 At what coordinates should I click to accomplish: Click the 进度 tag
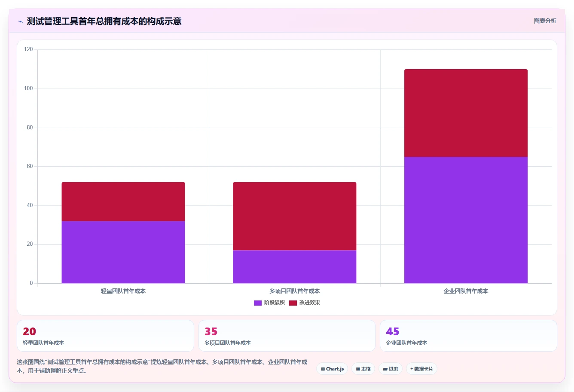click(x=391, y=369)
